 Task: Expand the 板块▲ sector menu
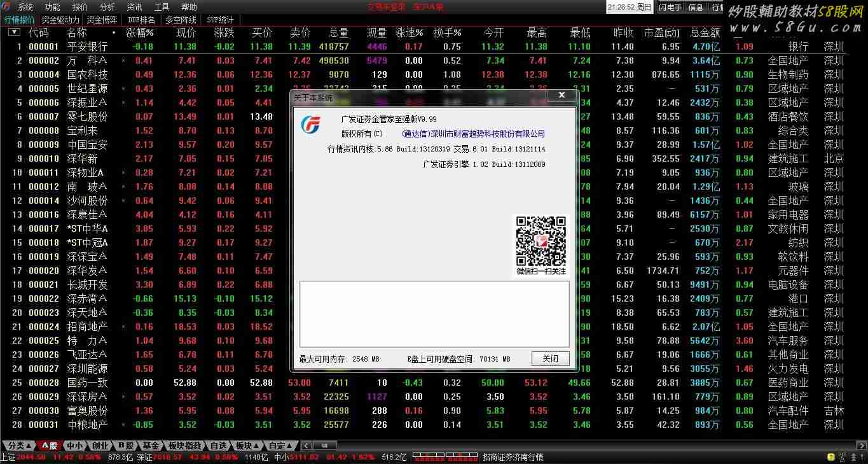tap(248, 446)
